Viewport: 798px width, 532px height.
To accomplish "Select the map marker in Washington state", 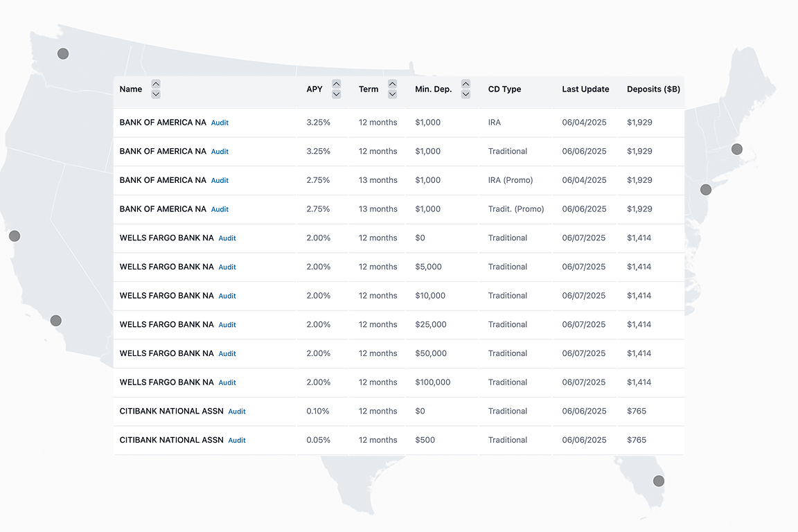I will click(63, 54).
